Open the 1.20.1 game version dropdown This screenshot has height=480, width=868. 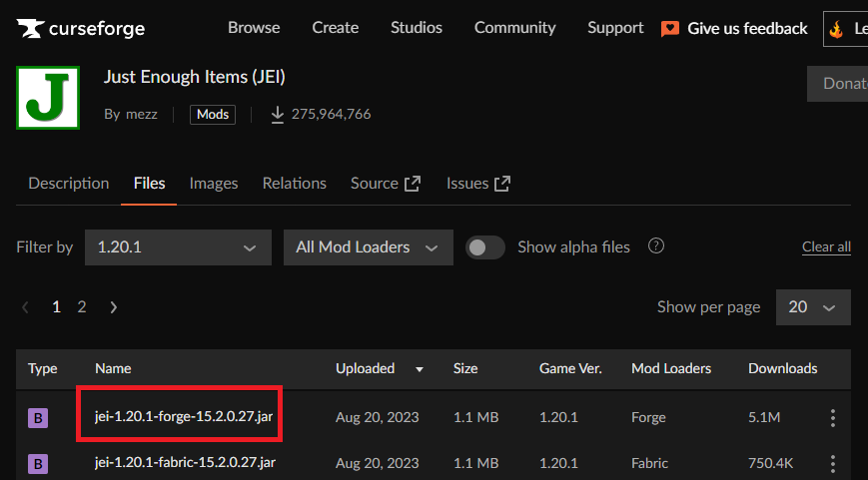178,247
